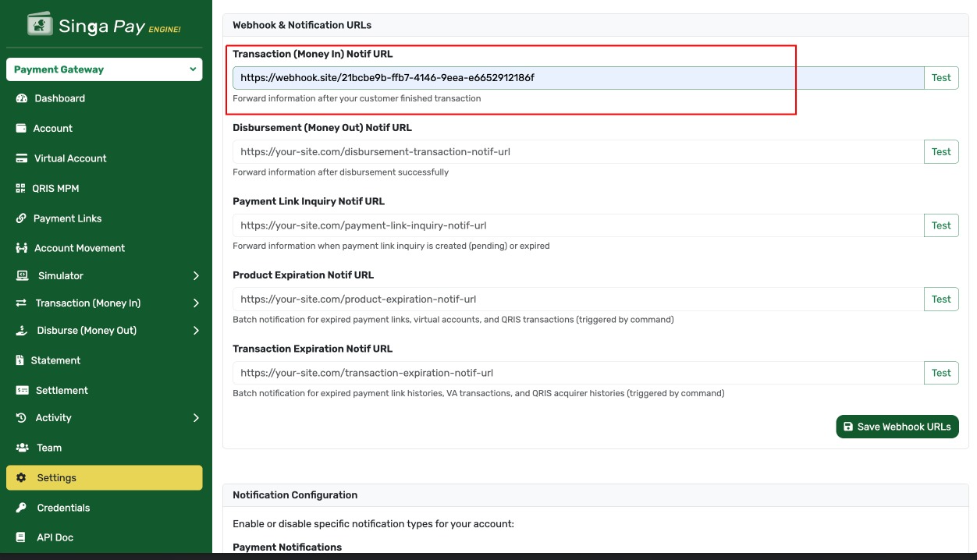Viewport: 977px width, 560px height.
Task: Click the Simulator monitor icon
Action: coord(22,275)
